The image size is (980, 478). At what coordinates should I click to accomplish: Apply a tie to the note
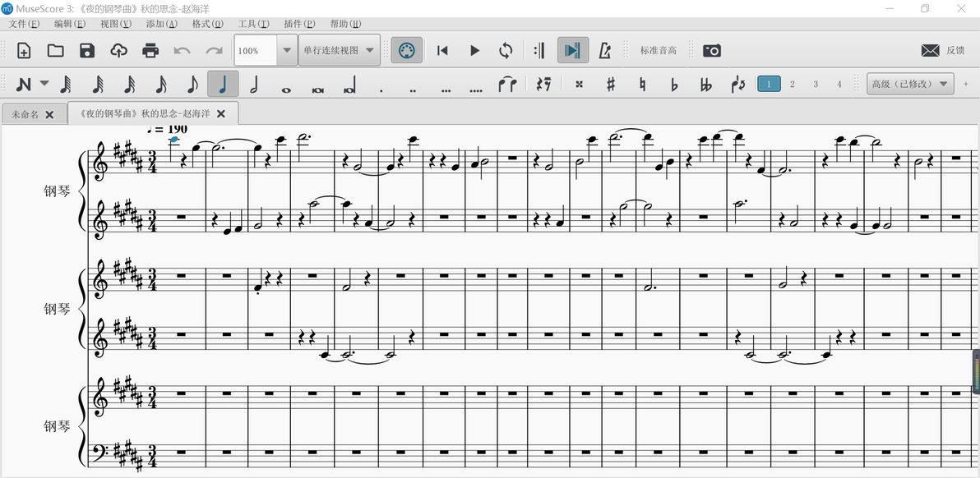[x=507, y=84]
